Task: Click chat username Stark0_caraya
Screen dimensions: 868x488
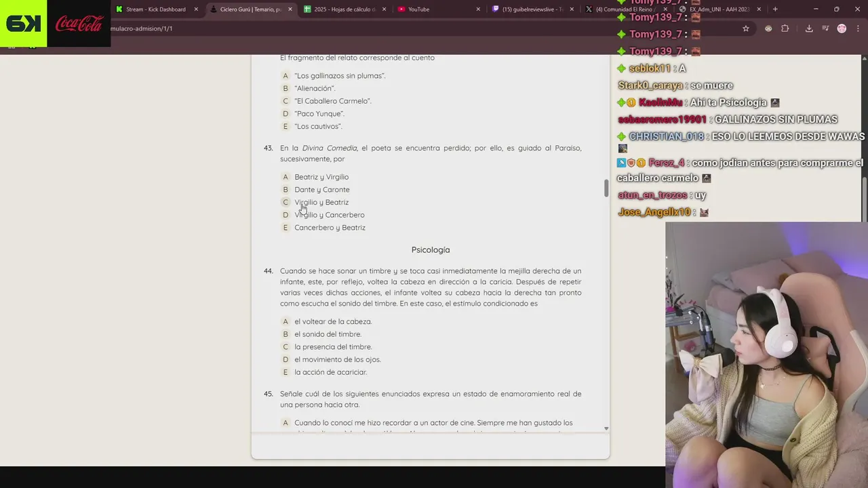Action: (650, 85)
